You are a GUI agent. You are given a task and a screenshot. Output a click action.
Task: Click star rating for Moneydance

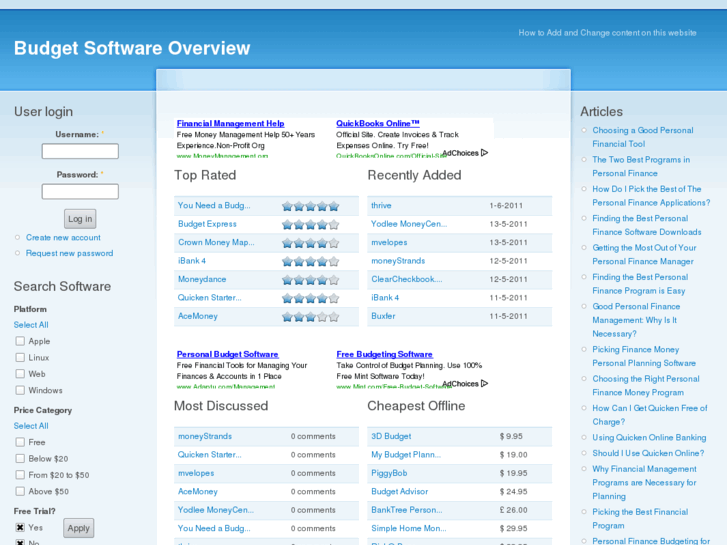[x=310, y=279]
